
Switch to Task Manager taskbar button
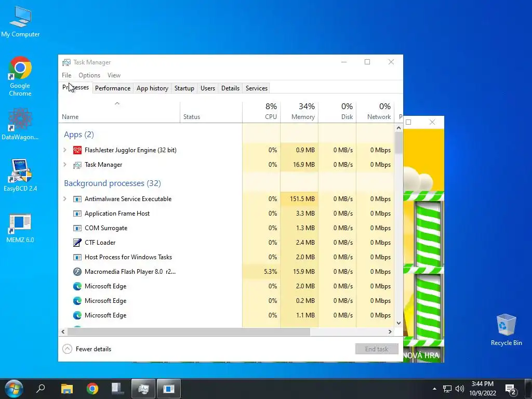pos(143,389)
